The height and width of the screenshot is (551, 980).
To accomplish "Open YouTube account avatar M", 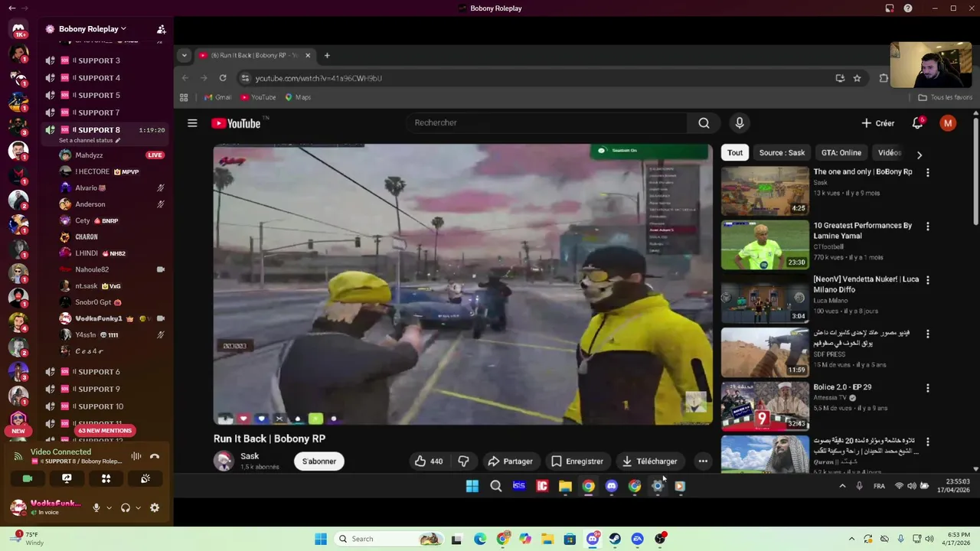I will (x=948, y=123).
